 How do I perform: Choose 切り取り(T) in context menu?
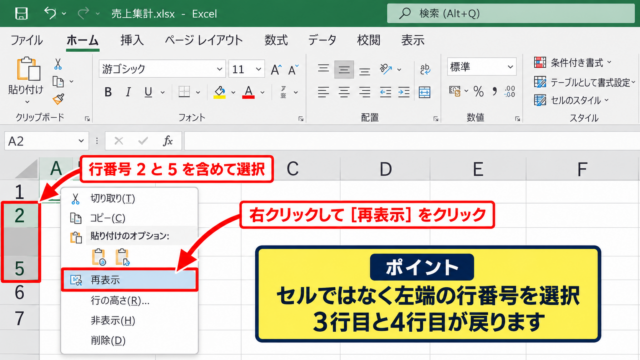tap(129, 199)
